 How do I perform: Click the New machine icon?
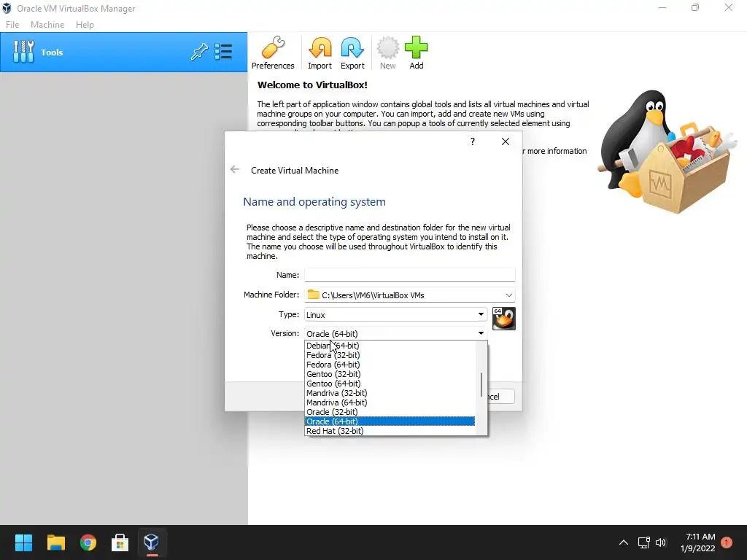(388, 52)
